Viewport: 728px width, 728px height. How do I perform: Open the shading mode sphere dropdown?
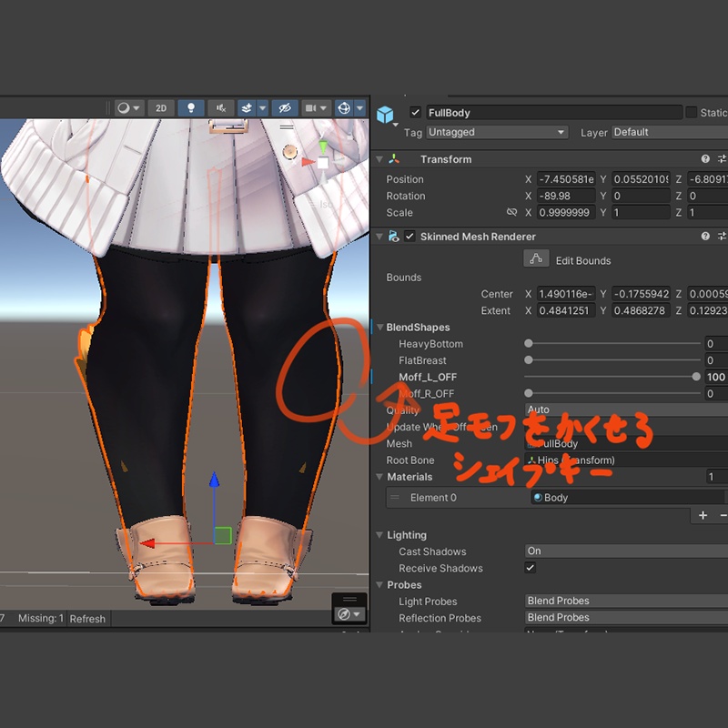pos(128,108)
